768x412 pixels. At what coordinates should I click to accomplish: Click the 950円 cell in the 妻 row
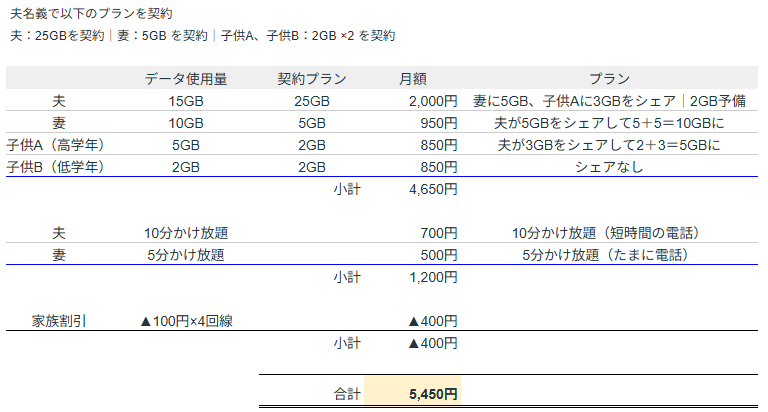tap(439, 123)
